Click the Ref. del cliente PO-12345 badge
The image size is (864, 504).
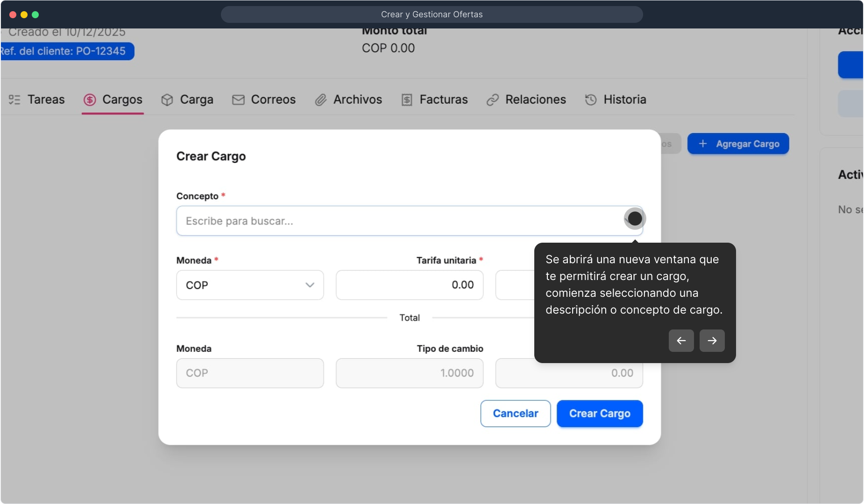[x=65, y=51]
